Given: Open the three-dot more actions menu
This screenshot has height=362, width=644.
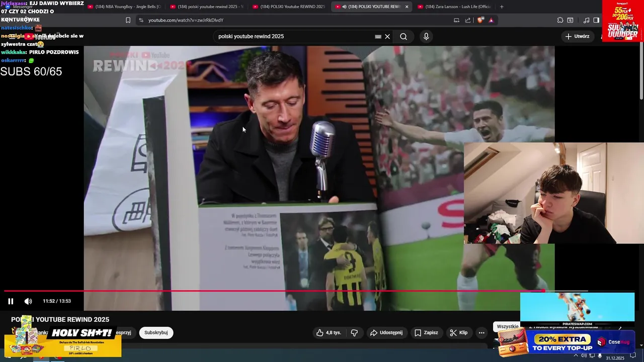Looking at the screenshot, I should point(481,333).
